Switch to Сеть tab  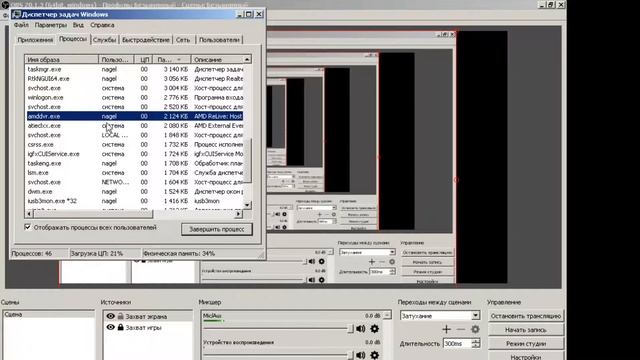pyautogui.click(x=183, y=40)
